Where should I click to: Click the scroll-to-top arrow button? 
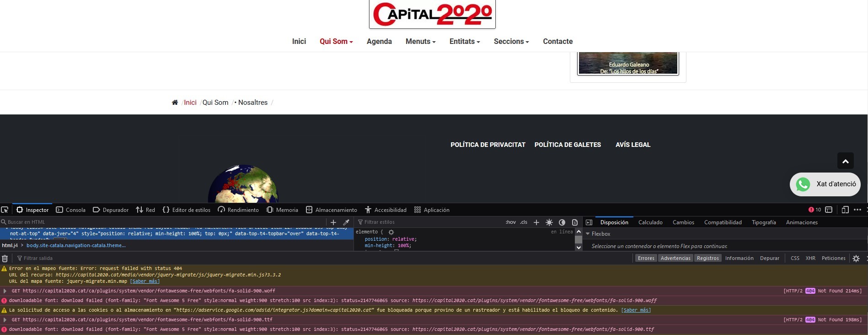point(845,161)
